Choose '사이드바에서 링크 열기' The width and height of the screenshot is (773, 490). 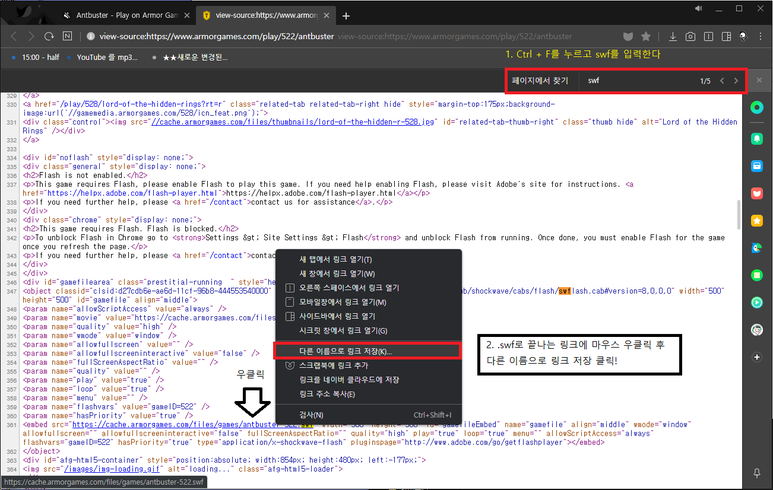(x=369, y=316)
